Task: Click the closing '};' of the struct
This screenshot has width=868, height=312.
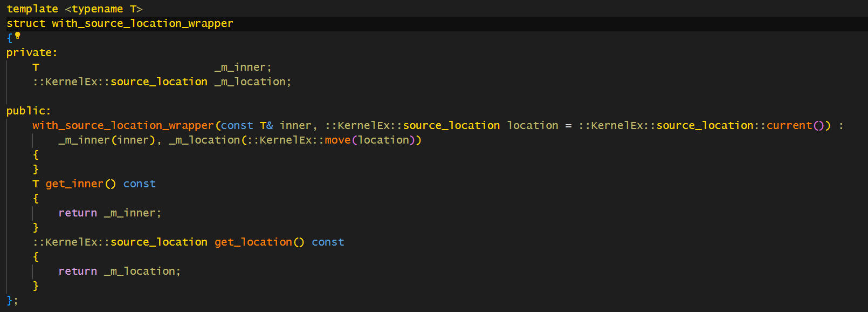Action: [x=12, y=301]
